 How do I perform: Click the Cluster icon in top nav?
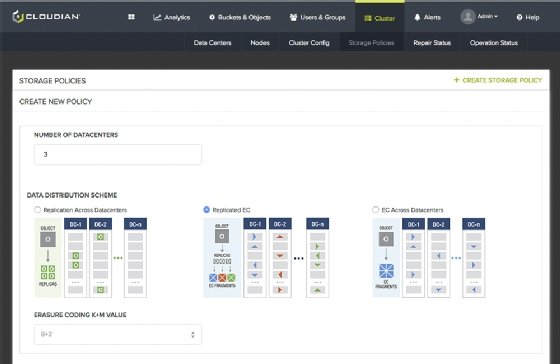point(368,18)
